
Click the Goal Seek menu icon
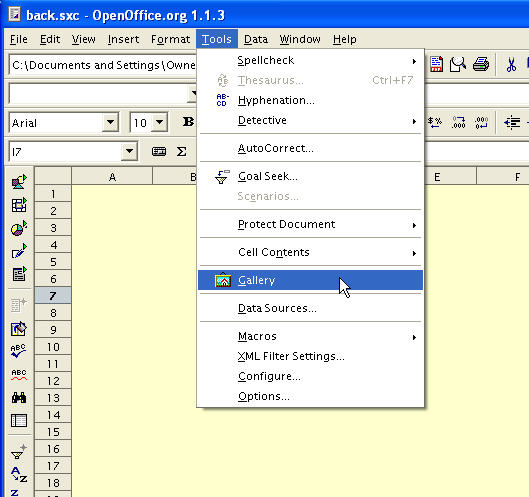[222, 176]
